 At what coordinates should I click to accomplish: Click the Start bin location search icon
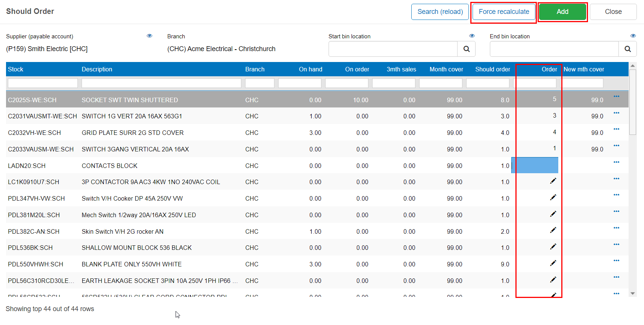466,49
